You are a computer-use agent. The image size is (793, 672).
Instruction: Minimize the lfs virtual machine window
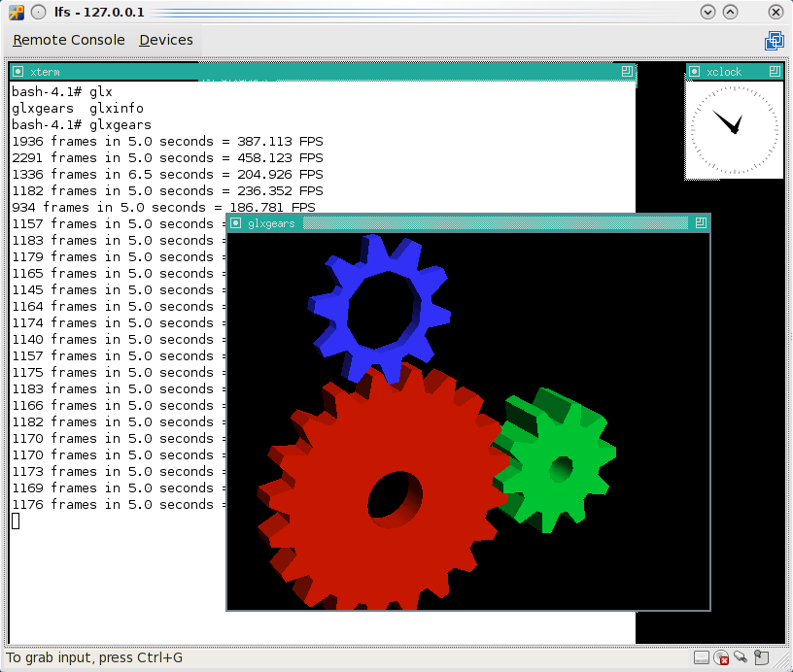[x=708, y=12]
